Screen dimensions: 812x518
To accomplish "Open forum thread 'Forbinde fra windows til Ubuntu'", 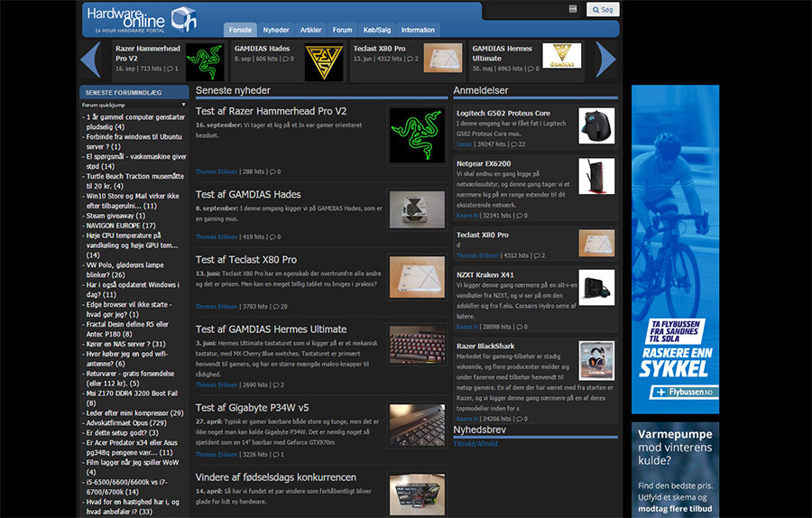I will click(134, 142).
